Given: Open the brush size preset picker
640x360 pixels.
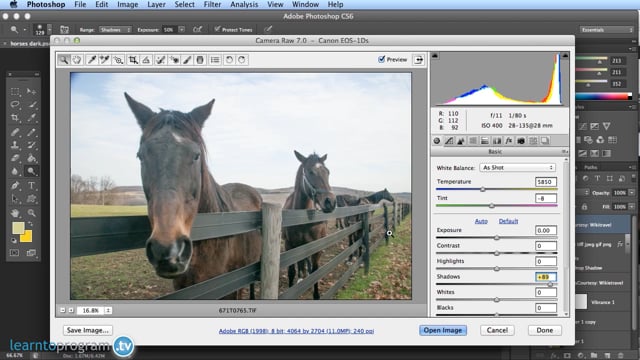Looking at the screenshot, I should pyautogui.click(x=49, y=30).
